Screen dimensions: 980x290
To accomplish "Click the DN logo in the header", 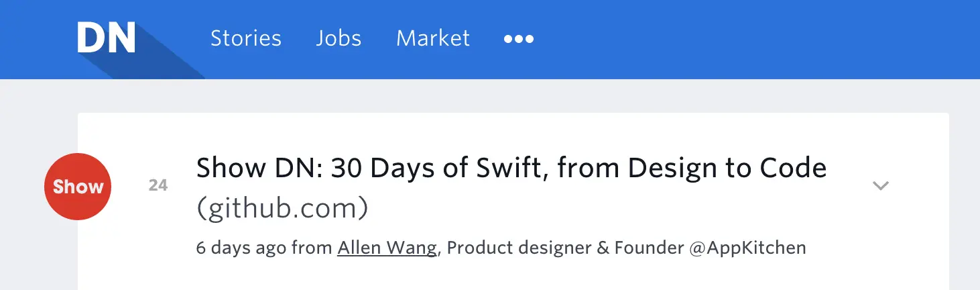I will [x=106, y=38].
